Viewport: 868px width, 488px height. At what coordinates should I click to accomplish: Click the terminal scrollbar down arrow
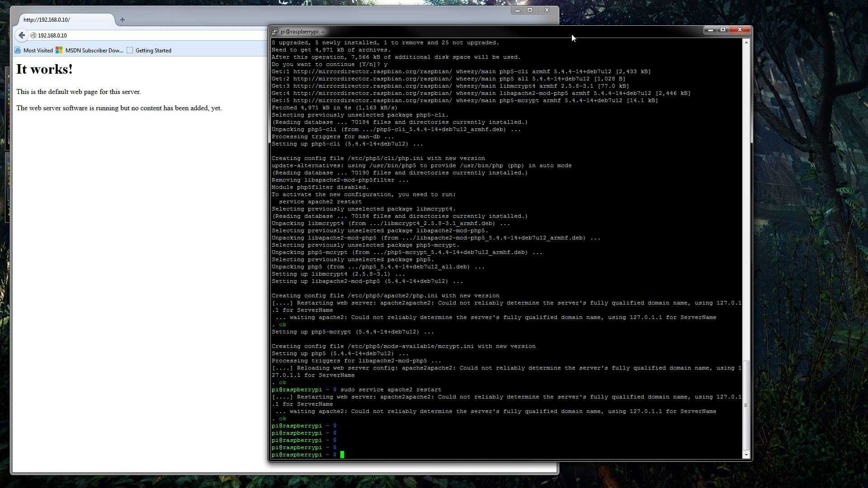[x=746, y=455]
